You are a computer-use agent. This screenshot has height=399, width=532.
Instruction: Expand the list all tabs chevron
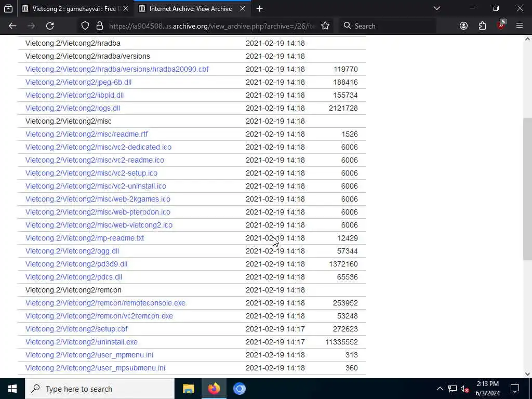[437, 8]
